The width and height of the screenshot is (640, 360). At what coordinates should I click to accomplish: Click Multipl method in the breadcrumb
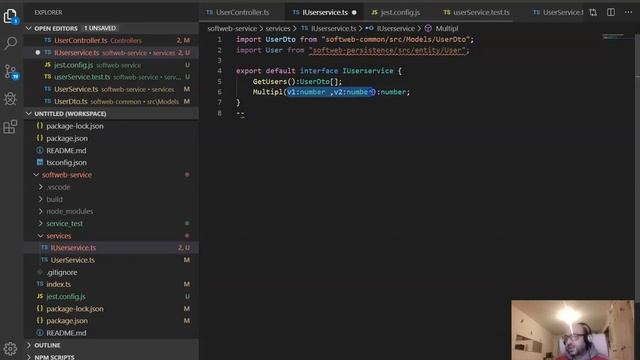click(442, 29)
